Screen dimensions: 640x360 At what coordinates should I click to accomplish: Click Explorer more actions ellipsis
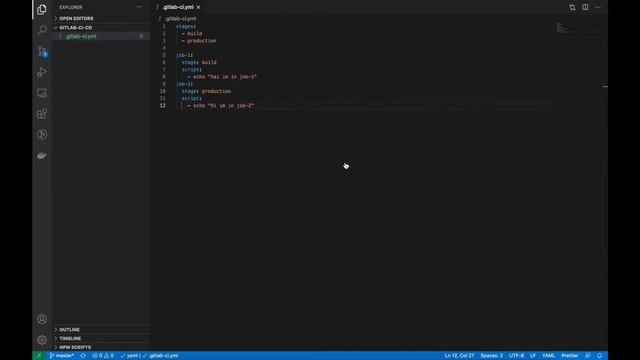(x=139, y=7)
